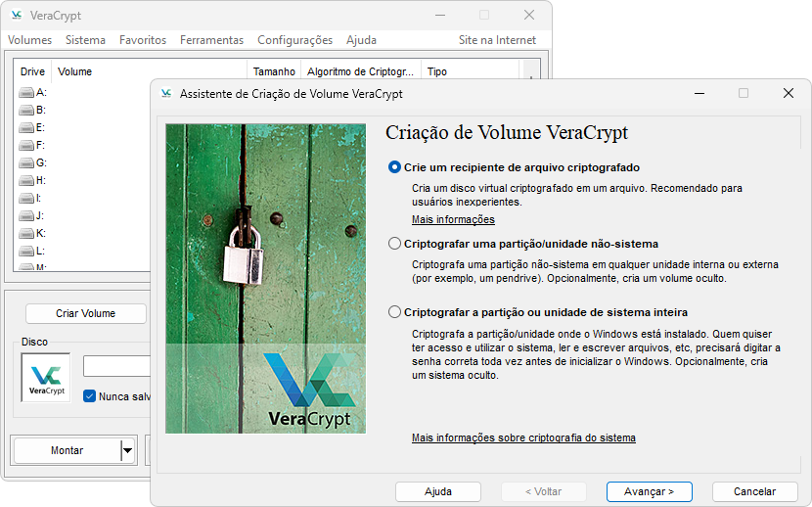This screenshot has width=812, height=507.
Task: Cancel the volume creation wizard
Action: 755,491
